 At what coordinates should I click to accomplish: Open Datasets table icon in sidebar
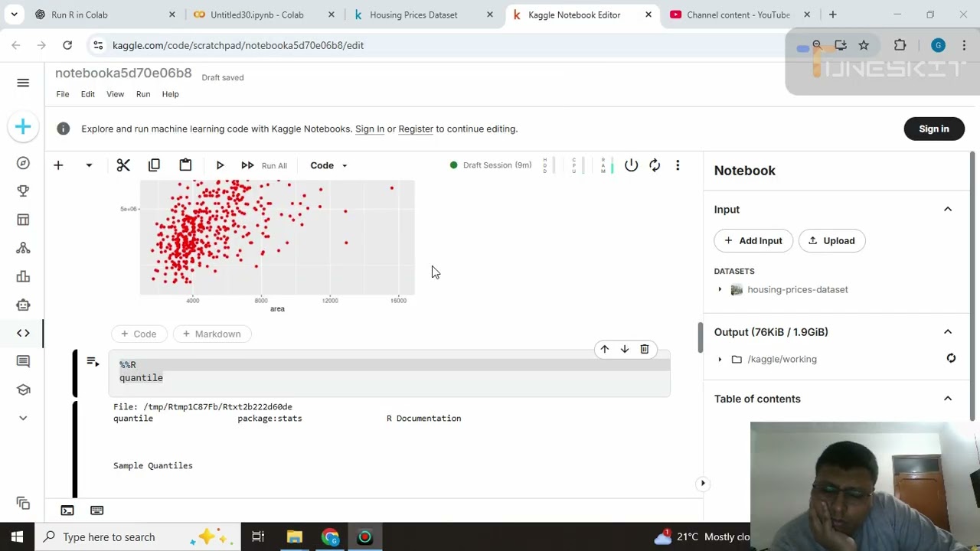pyautogui.click(x=23, y=220)
